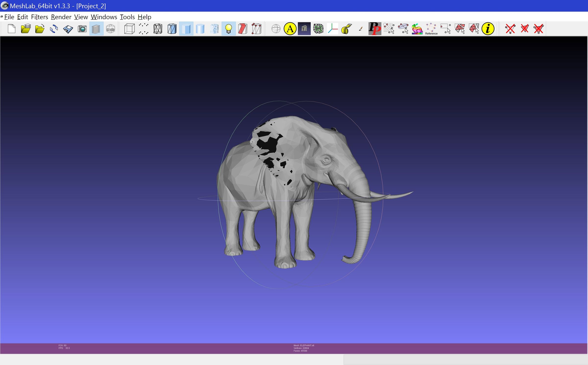Enable Wireframe render mode
Screen dimensions: 588x365
pyautogui.click(x=158, y=29)
